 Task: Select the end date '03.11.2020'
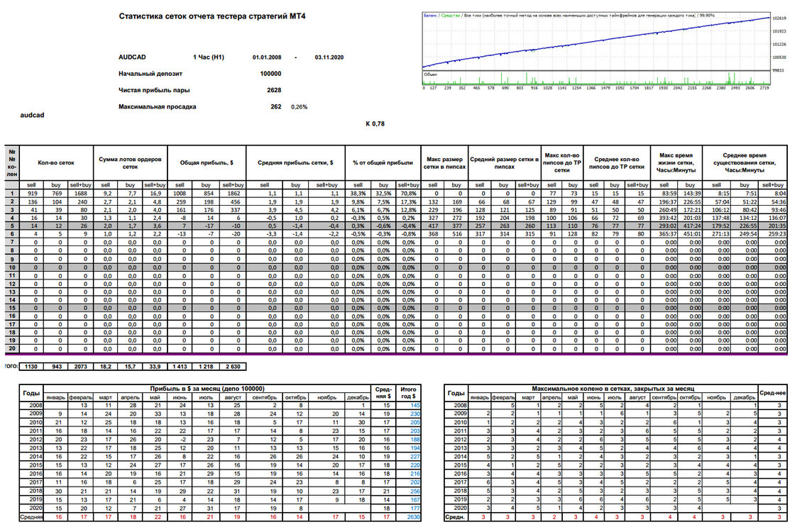[x=329, y=57]
